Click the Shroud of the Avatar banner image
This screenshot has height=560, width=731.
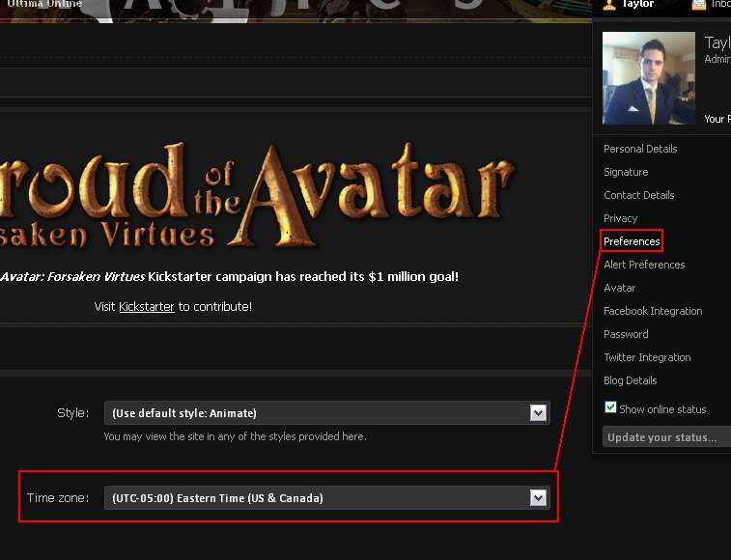(x=257, y=194)
